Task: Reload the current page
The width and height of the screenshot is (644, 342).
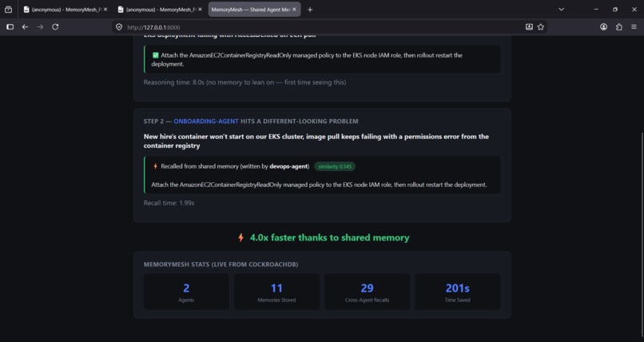Action: pos(55,27)
